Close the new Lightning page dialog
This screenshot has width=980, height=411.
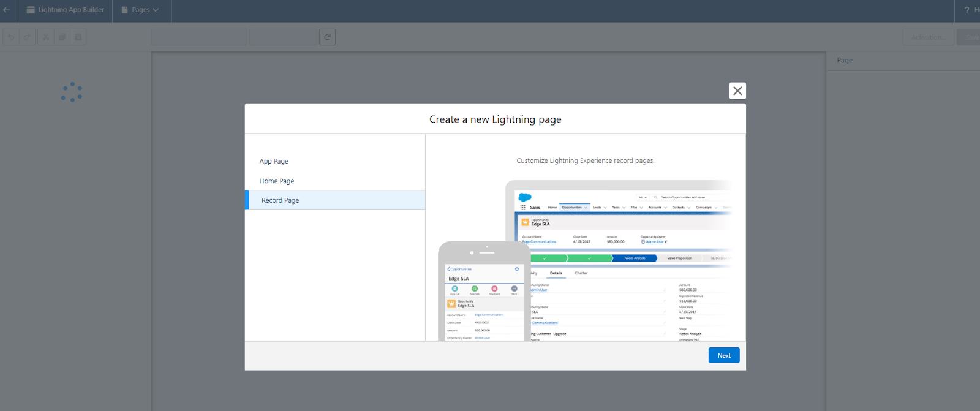tap(737, 91)
